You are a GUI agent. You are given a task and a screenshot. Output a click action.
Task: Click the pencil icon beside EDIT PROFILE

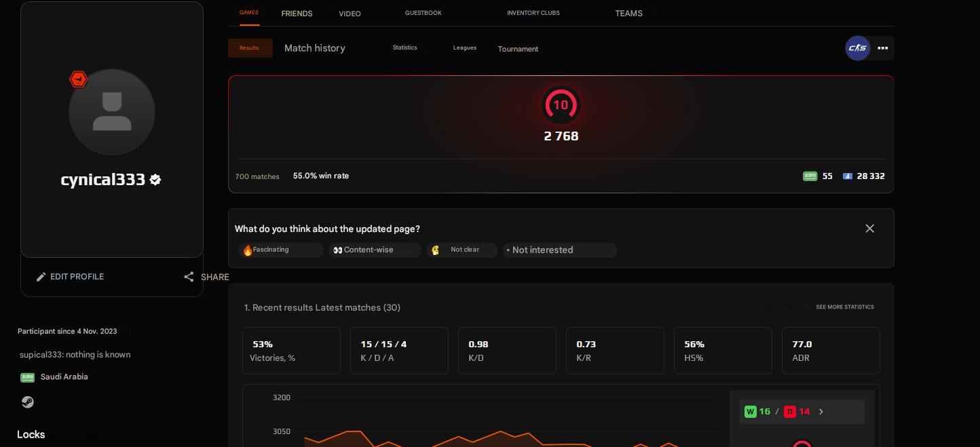pyautogui.click(x=41, y=276)
